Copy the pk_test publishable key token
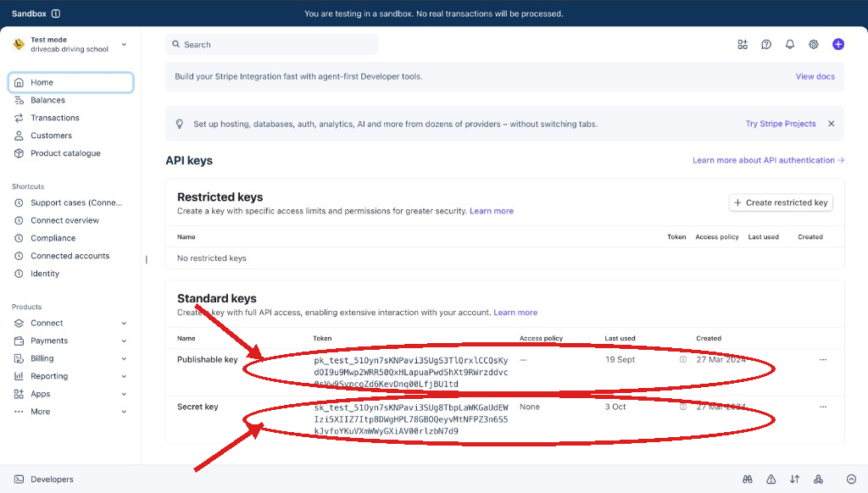Viewport: 868px width, 493px height. (x=411, y=372)
